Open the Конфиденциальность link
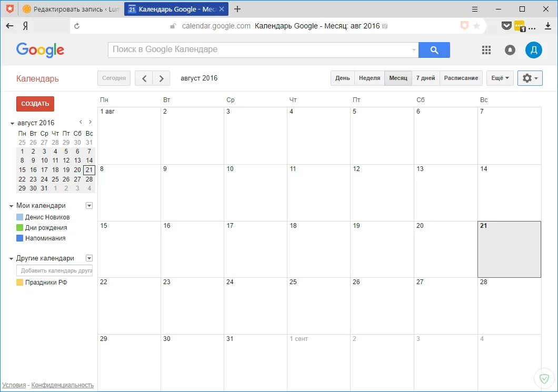The width and height of the screenshot is (558, 392). pos(62,385)
